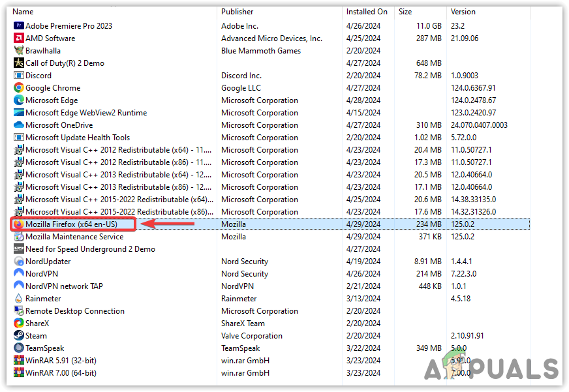Click the Edge WebView2 Runtime icon
Image resolution: width=569 pixels, height=392 pixels.
pyautogui.click(x=19, y=112)
